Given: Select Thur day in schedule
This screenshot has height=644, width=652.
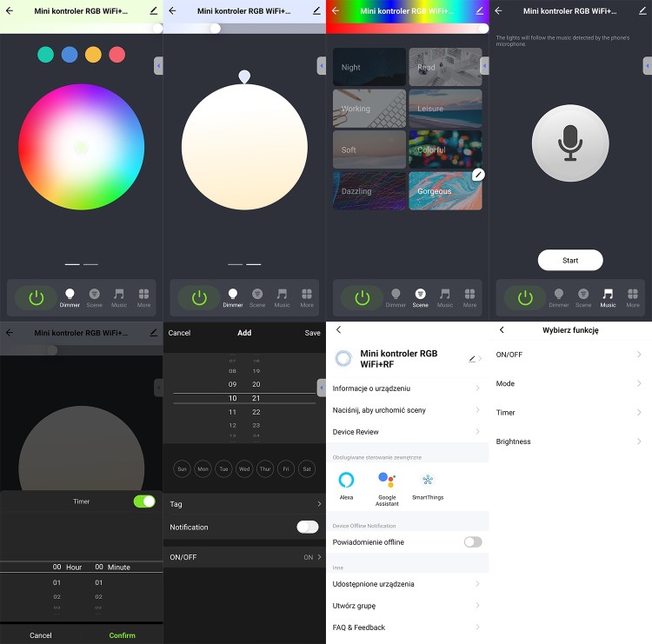Looking at the screenshot, I should [265, 469].
